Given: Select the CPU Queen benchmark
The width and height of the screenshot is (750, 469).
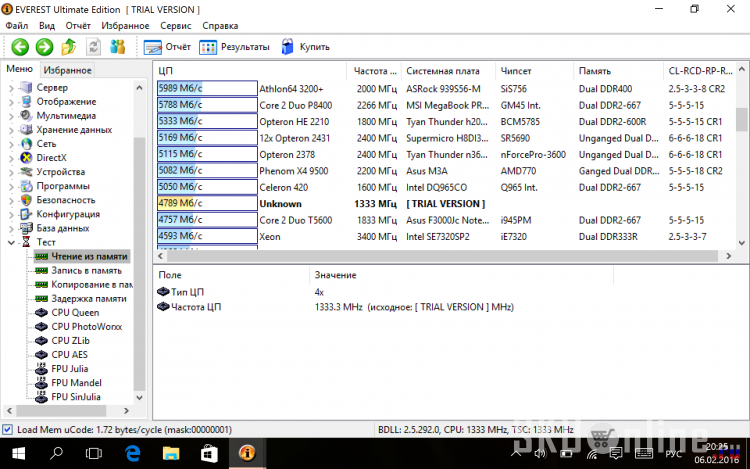Looking at the screenshot, I should [67, 313].
